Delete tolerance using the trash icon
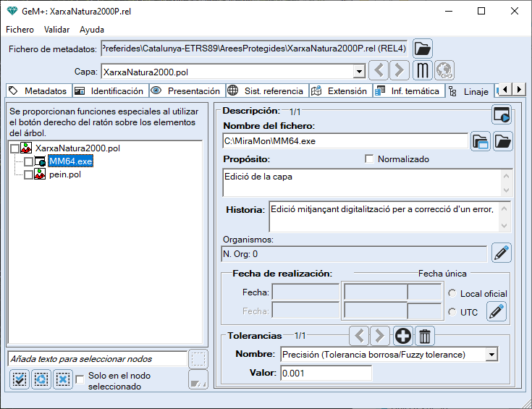The image size is (532, 409). 425,336
